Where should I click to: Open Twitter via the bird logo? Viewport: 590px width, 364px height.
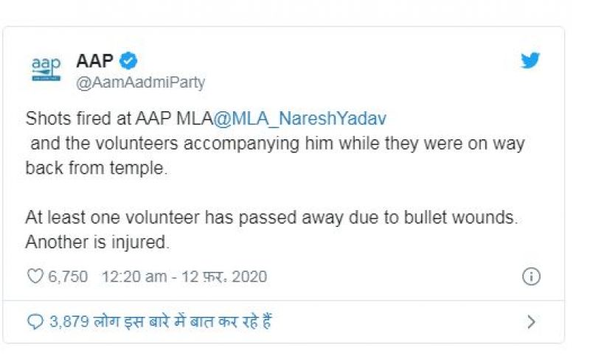tap(530, 61)
